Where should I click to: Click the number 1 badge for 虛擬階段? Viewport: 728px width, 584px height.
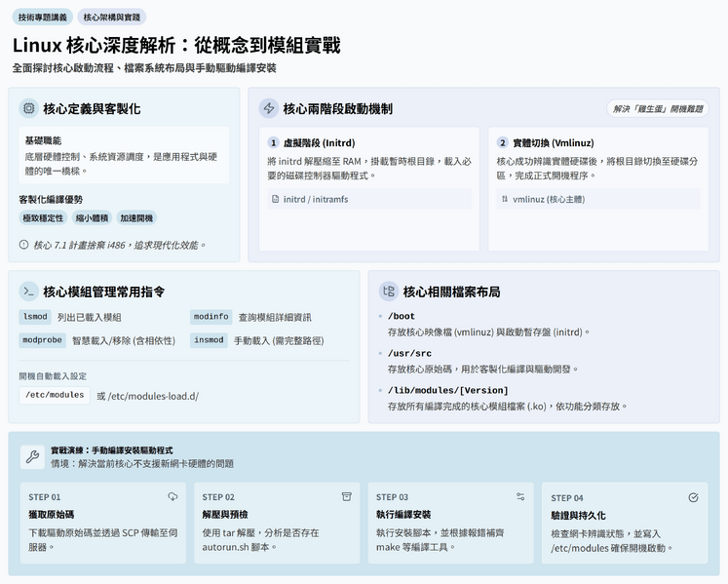[273, 142]
